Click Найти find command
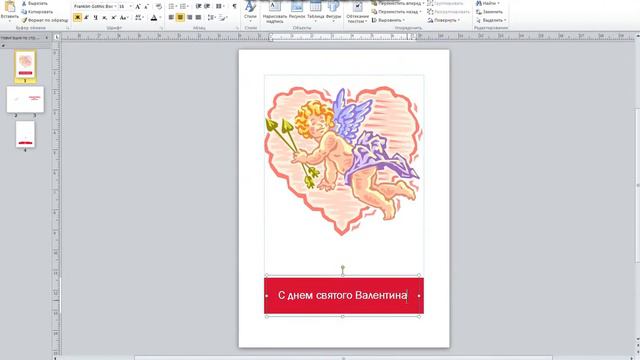The width and height of the screenshot is (640, 360). click(488, 3)
